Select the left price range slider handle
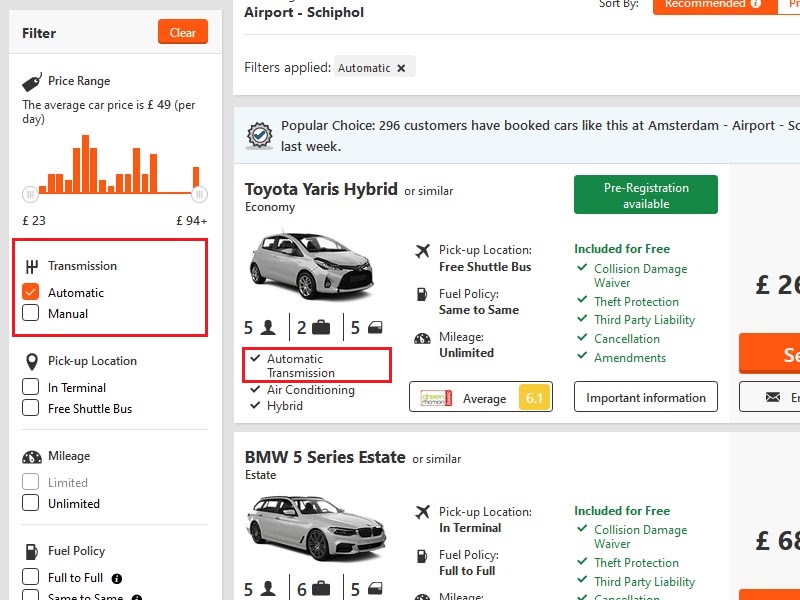Screen dimensions: 800x600 tap(30, 194)
